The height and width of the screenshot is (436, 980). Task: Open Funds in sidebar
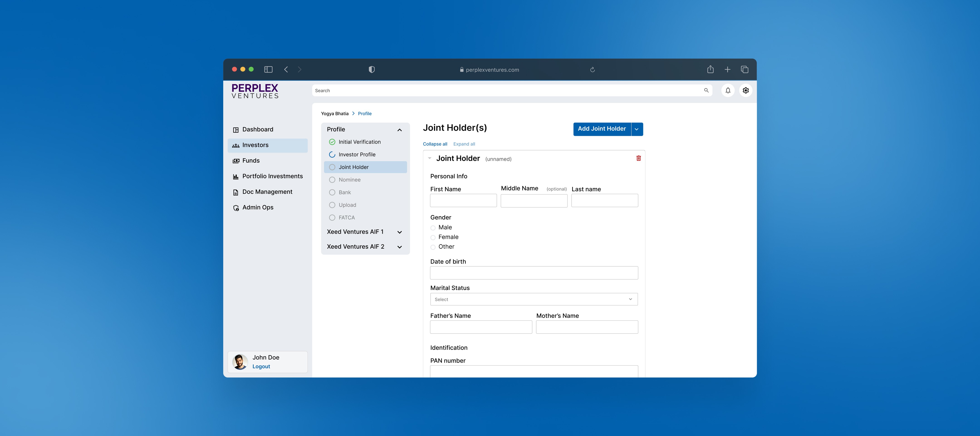tap(251, 161)
